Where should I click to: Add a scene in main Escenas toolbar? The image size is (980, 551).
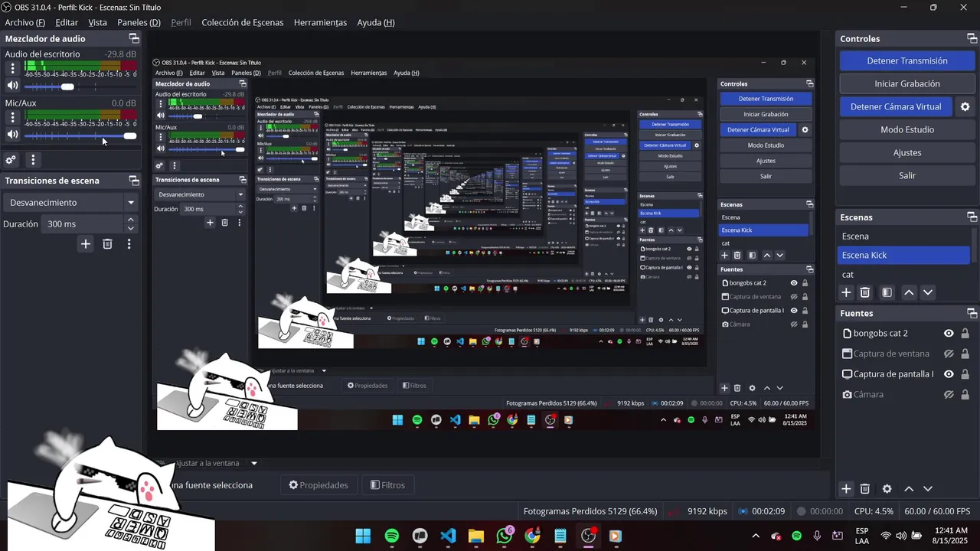coord(846,292)
